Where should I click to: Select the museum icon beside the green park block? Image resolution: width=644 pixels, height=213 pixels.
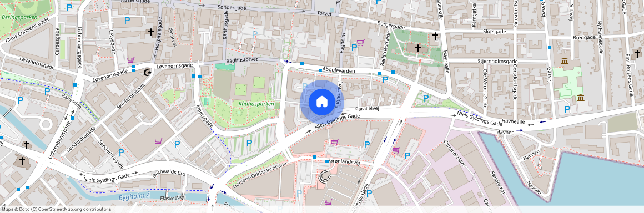click(581, 97)
